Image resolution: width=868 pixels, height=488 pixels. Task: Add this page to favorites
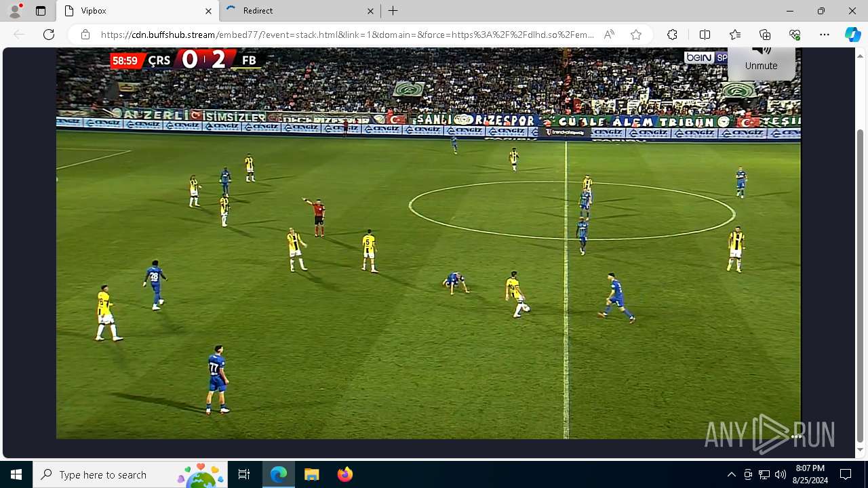click(636, 35)
